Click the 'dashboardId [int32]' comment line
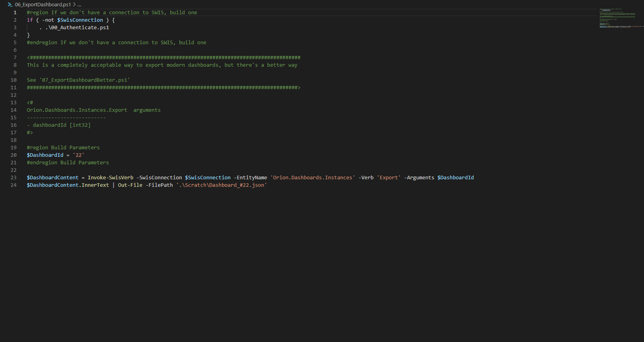Screen dimensions: 644x342 pos(59,125)
